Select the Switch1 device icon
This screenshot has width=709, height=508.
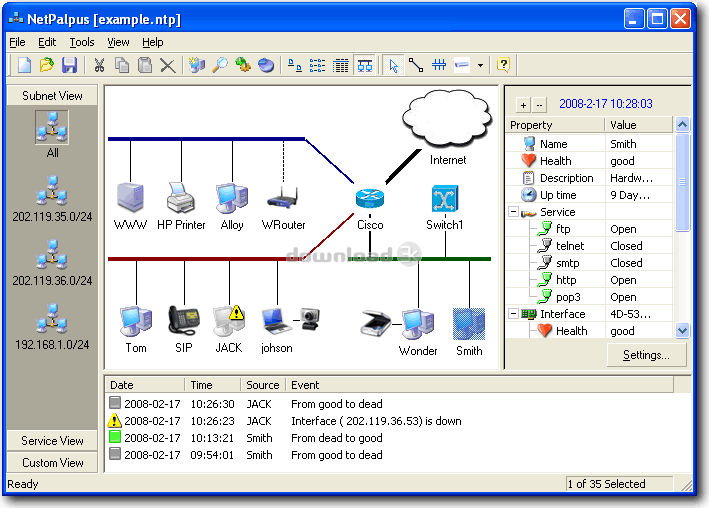click(x=445, y=198)
